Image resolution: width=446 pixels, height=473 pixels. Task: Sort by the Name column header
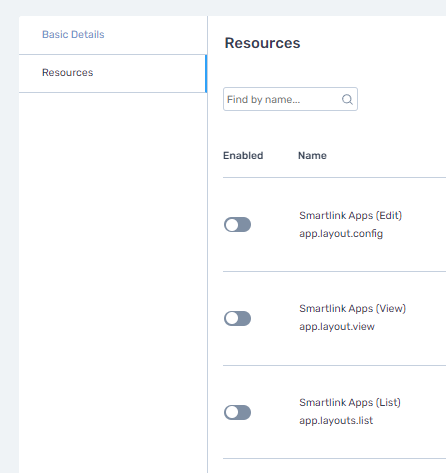coord(312,156)
